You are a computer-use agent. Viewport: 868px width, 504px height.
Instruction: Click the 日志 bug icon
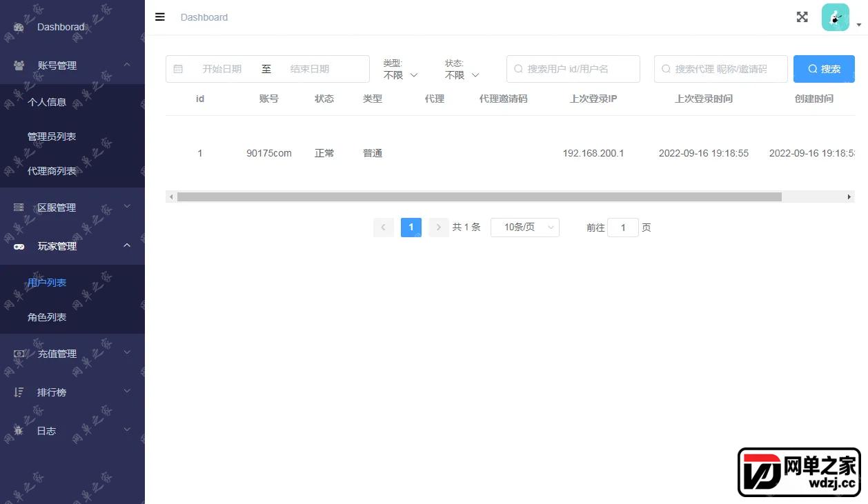point(19,431)
